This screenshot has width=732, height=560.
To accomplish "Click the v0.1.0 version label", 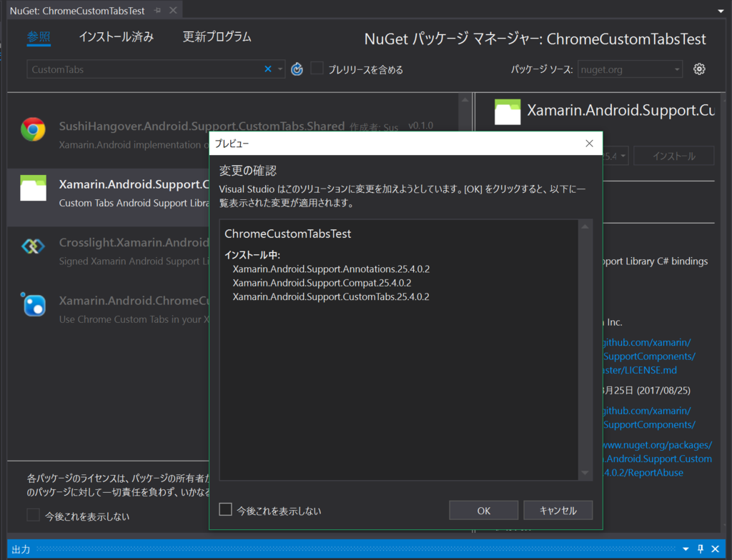I will click(x=420, y=126).
